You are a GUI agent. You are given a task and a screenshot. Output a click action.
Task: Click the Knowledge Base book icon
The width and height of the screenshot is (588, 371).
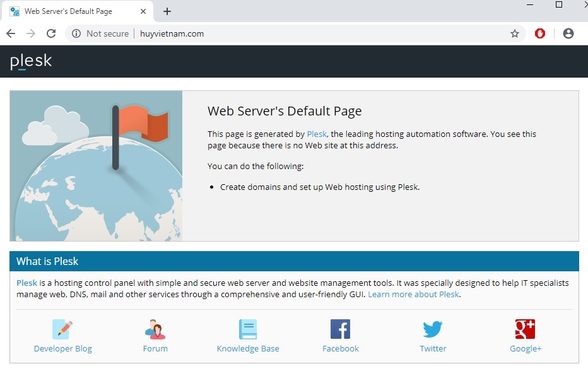point(248,329)
